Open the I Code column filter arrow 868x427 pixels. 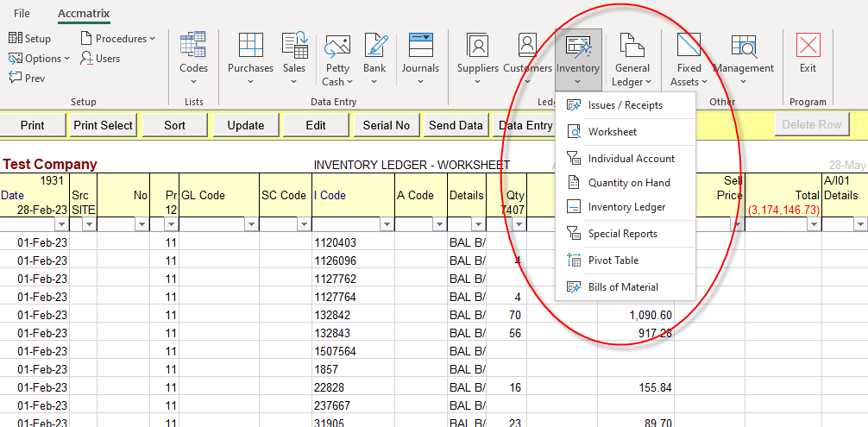tap(387, 224)
